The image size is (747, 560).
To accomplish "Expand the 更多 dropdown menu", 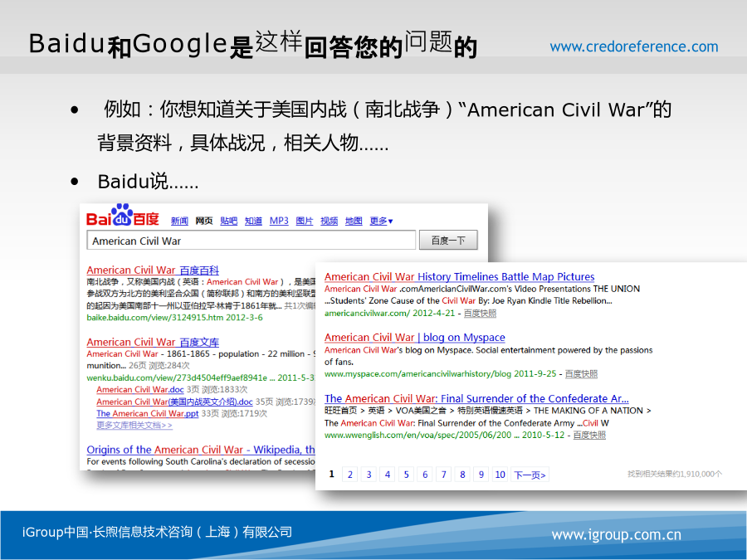I will click(382, 221).
